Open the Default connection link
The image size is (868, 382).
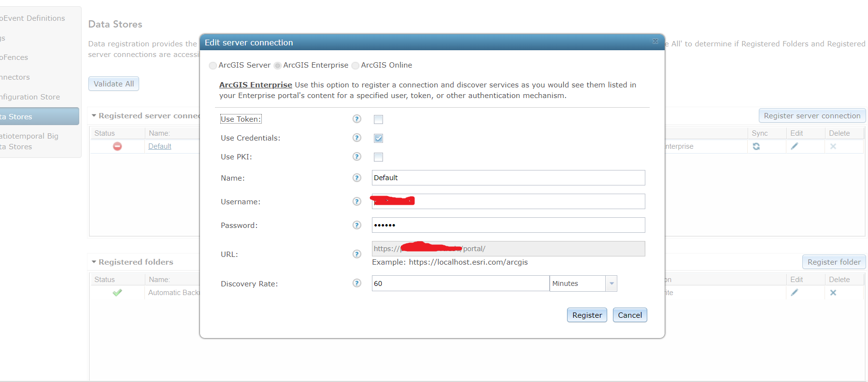[160, 146]
